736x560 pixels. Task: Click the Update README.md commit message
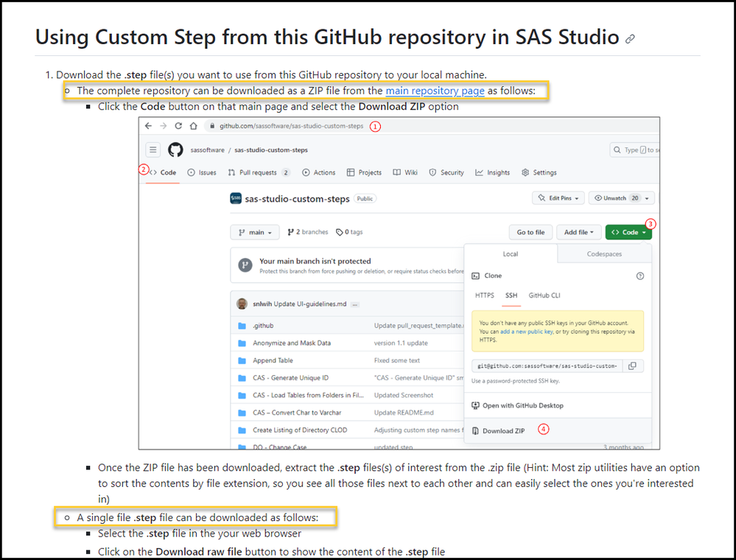[x=404, y=413]
